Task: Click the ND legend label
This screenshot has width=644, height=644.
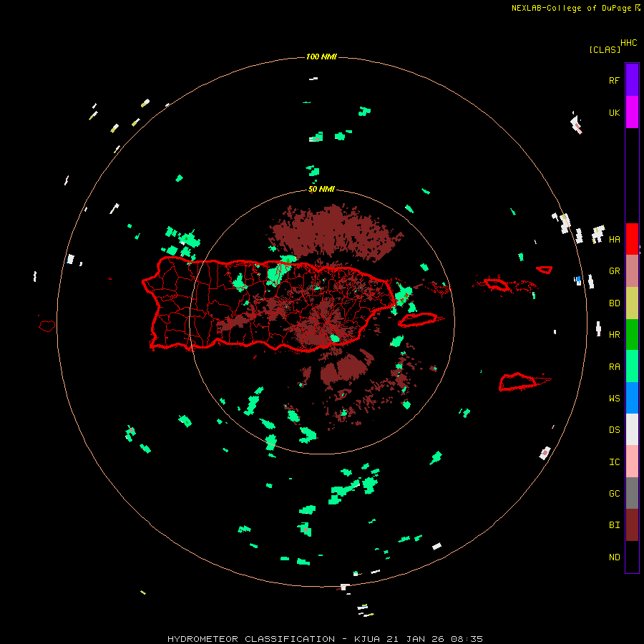Action: click(x=614, y=557)
